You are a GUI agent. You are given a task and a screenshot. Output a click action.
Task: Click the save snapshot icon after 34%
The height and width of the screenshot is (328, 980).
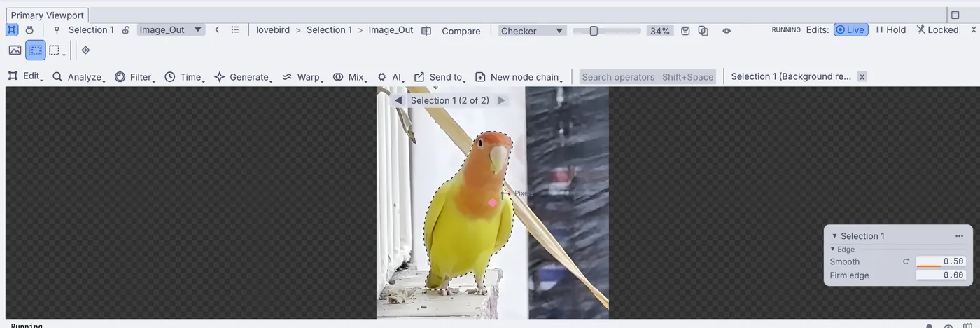[x=686, y=31]
